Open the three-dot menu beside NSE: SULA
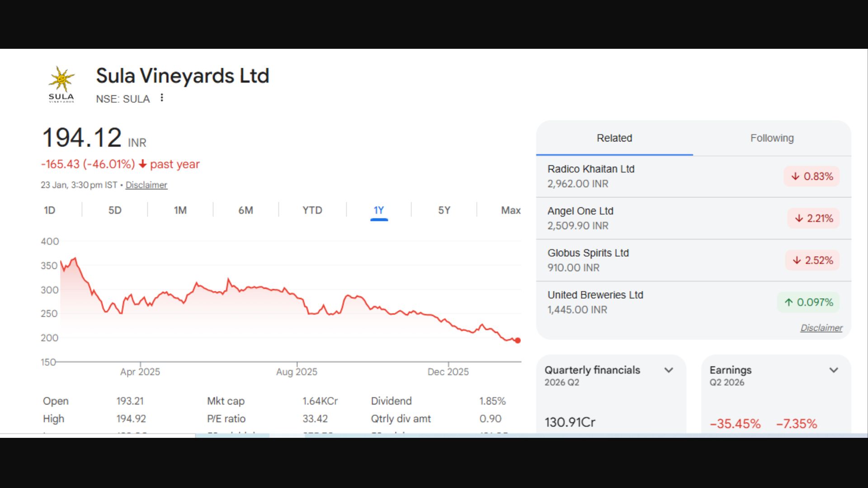Viewport: 868px width, 488px height. pyautogui.click(x=162, y=98)
